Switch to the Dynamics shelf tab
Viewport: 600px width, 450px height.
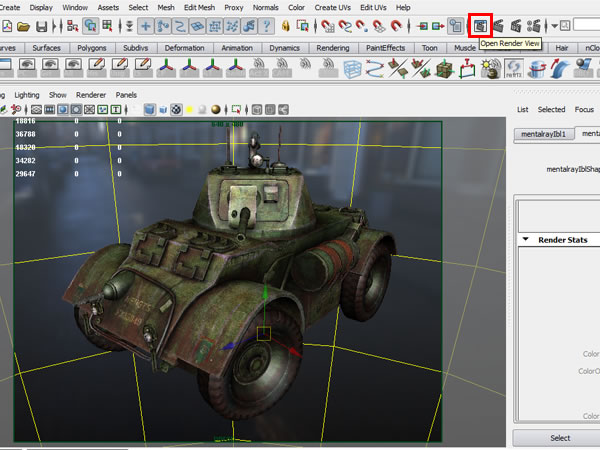coord(284,48)
